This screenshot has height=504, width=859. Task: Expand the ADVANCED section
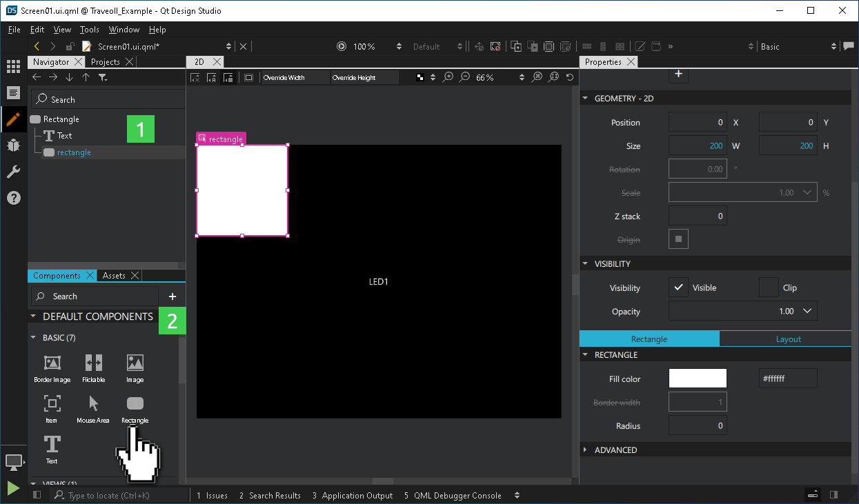[585, 450]
